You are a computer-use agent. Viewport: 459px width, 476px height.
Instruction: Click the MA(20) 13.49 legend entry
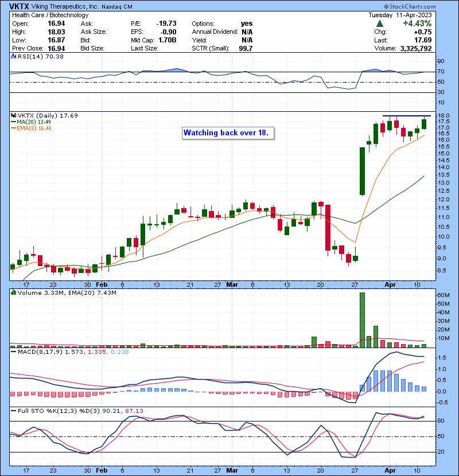point(31,122)
